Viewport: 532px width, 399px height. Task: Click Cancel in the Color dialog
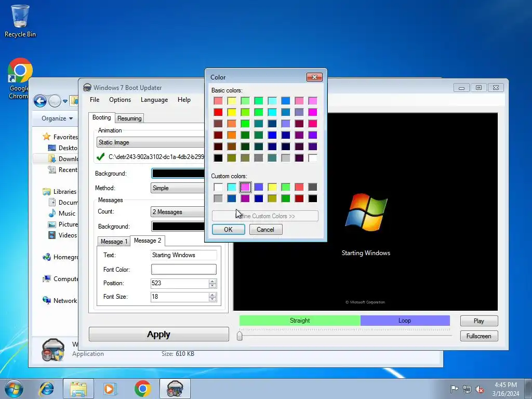click(x=265, y=230)
